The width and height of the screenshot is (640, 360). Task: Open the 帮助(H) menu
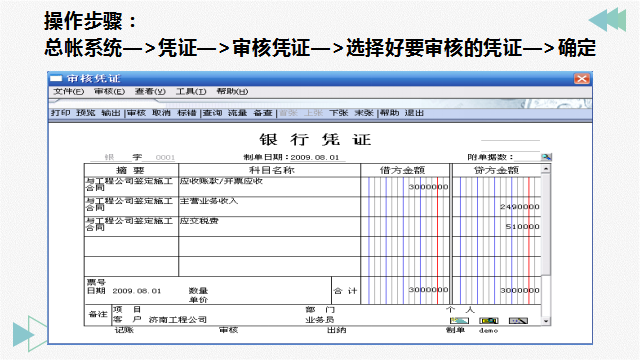[232, 91]
